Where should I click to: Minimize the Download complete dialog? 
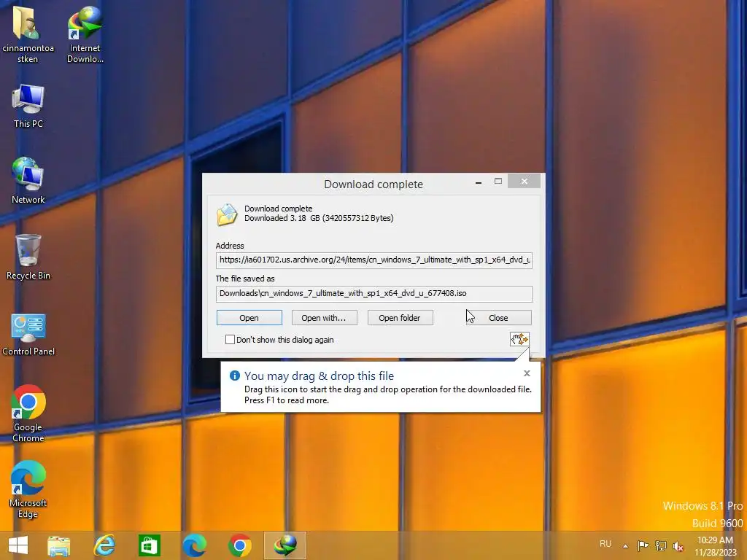(479, 182)
